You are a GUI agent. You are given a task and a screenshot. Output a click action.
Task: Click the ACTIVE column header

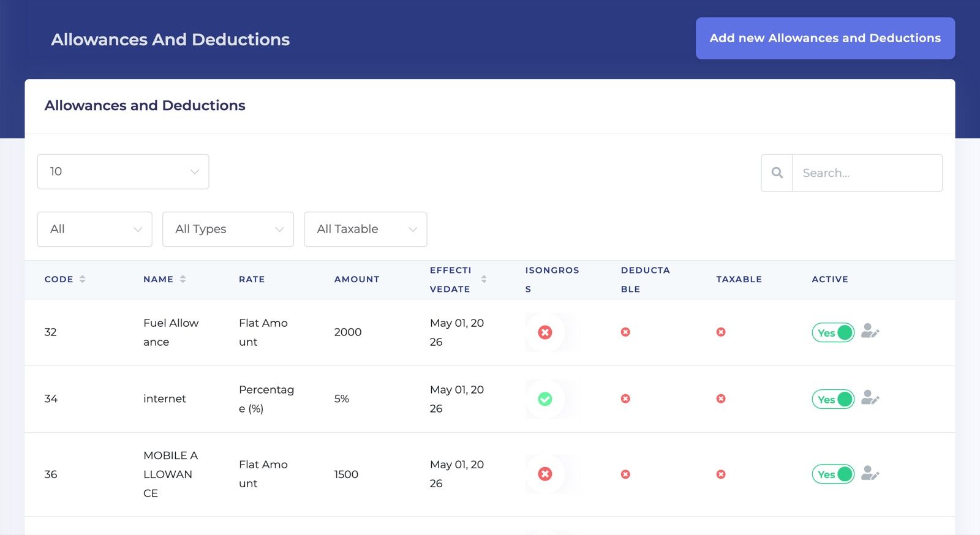(830, 279)
